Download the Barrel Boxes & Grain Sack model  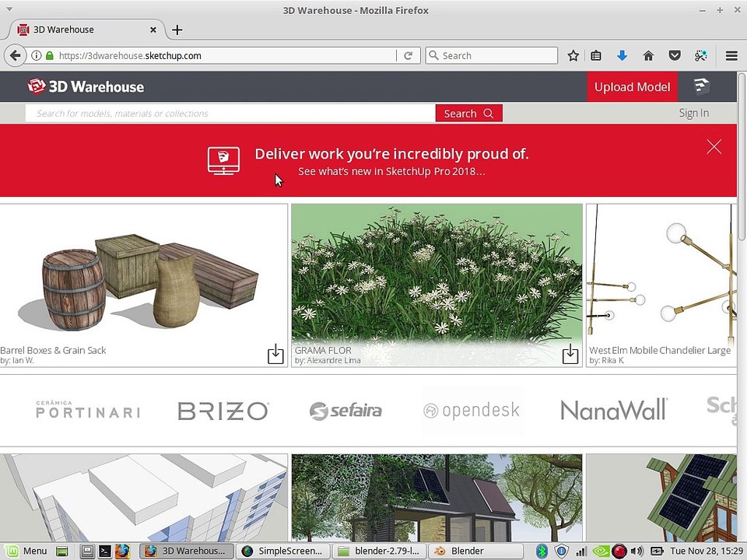coord(275,355)
